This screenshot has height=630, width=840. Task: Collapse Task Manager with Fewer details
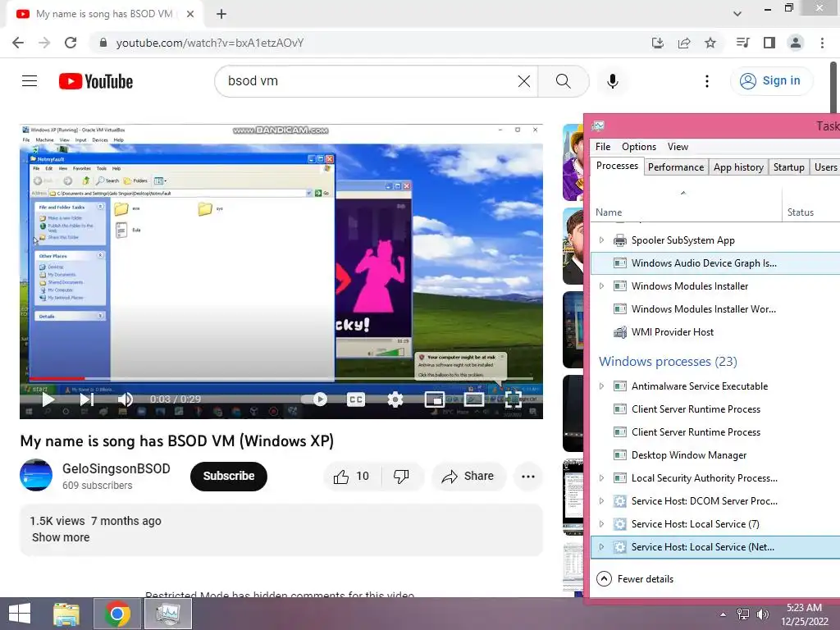[636, 579]
